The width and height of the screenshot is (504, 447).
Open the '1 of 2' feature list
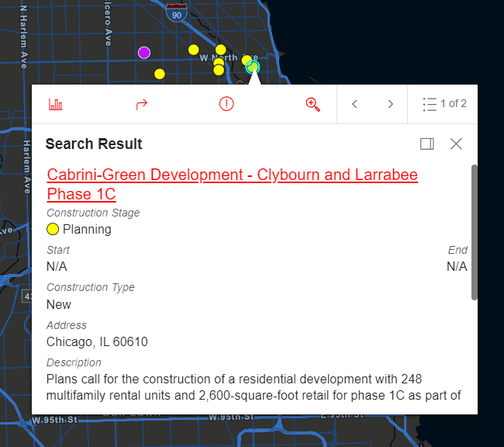tap(444, 104)
